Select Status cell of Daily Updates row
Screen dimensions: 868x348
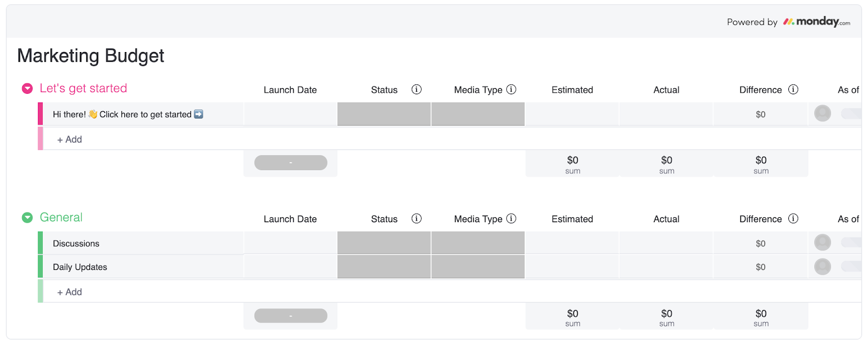point(384,267)
